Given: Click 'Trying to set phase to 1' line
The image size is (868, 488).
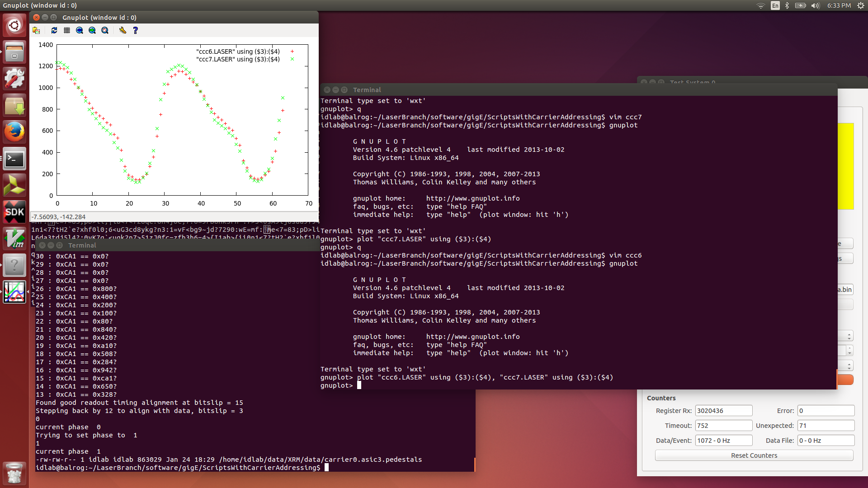Looking at the screenshot, I should pyautogui.click(x=86, y=435).
